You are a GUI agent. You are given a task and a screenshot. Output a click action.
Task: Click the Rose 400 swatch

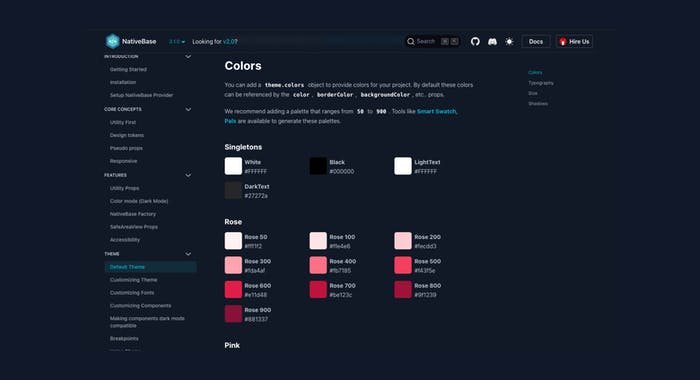pos(318,265)
